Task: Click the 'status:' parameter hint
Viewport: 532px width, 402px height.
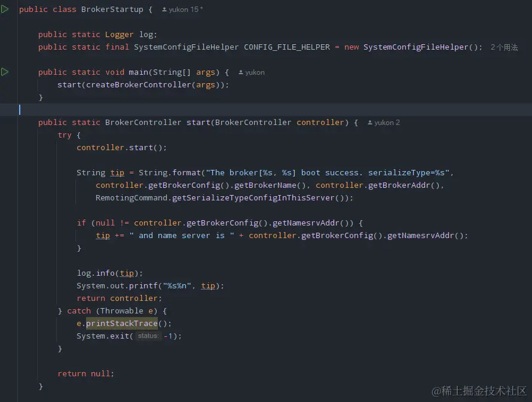Action: tap(148, 336)
